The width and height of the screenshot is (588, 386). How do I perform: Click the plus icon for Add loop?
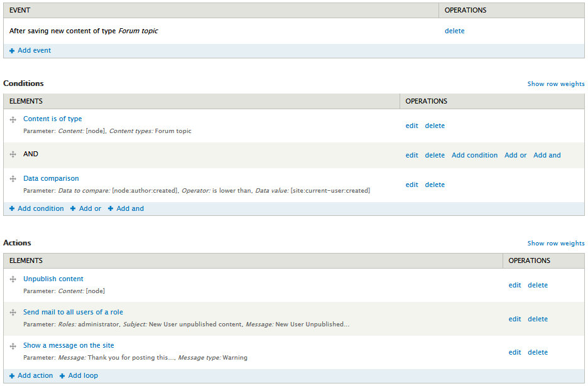pos(62,376)
